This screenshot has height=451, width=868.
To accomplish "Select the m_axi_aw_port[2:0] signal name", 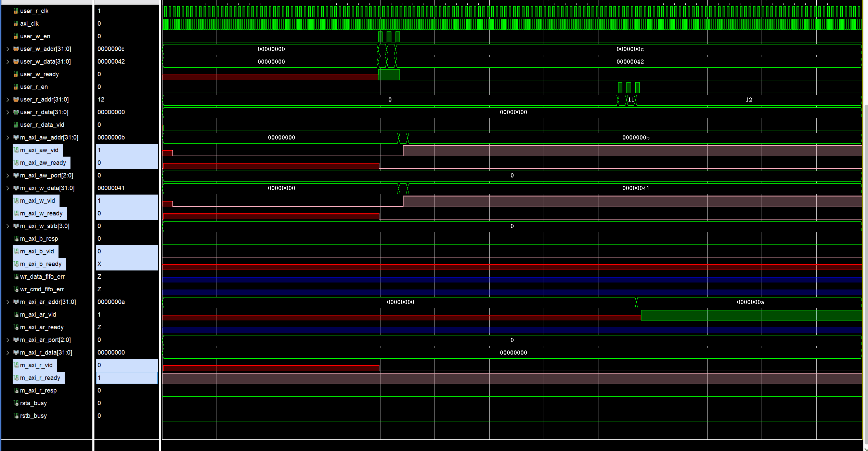I will (x=47, y=175).
